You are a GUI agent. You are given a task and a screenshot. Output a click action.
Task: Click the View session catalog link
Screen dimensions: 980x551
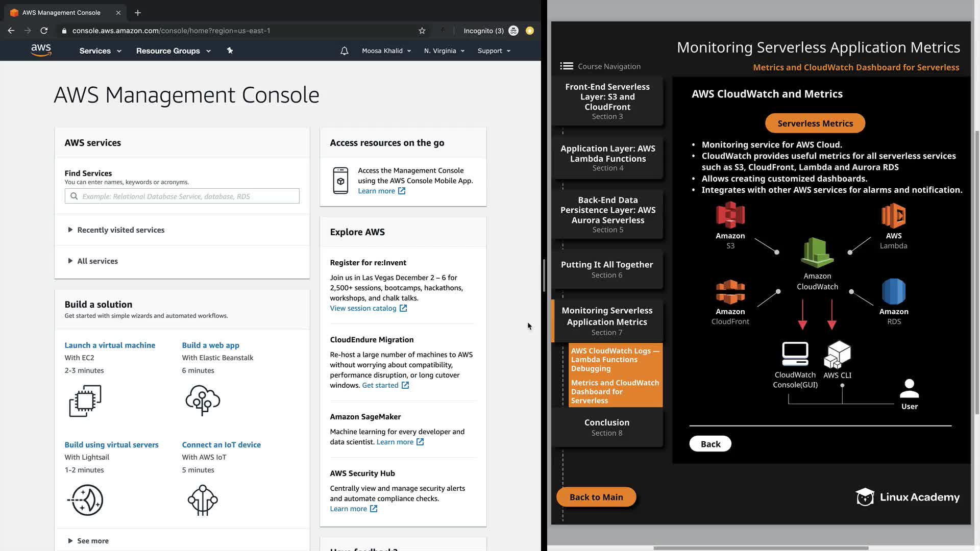[363, 308]
